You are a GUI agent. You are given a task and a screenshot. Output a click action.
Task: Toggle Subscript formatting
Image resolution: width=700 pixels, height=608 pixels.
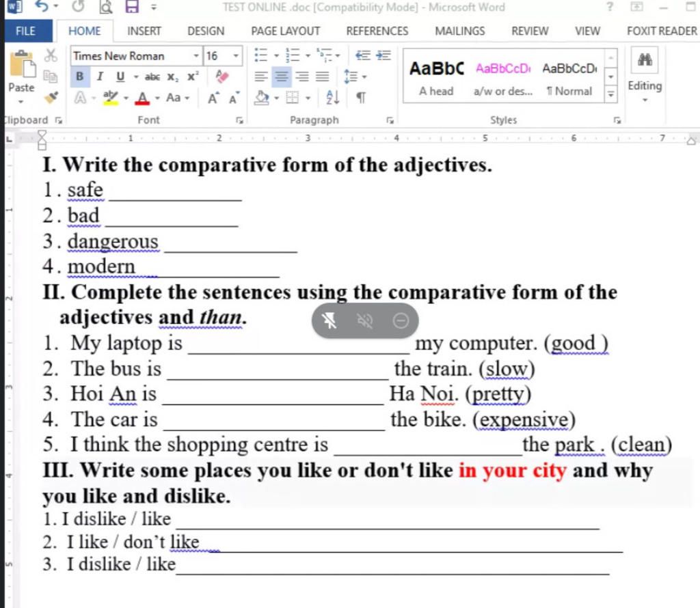pos(173,77)
